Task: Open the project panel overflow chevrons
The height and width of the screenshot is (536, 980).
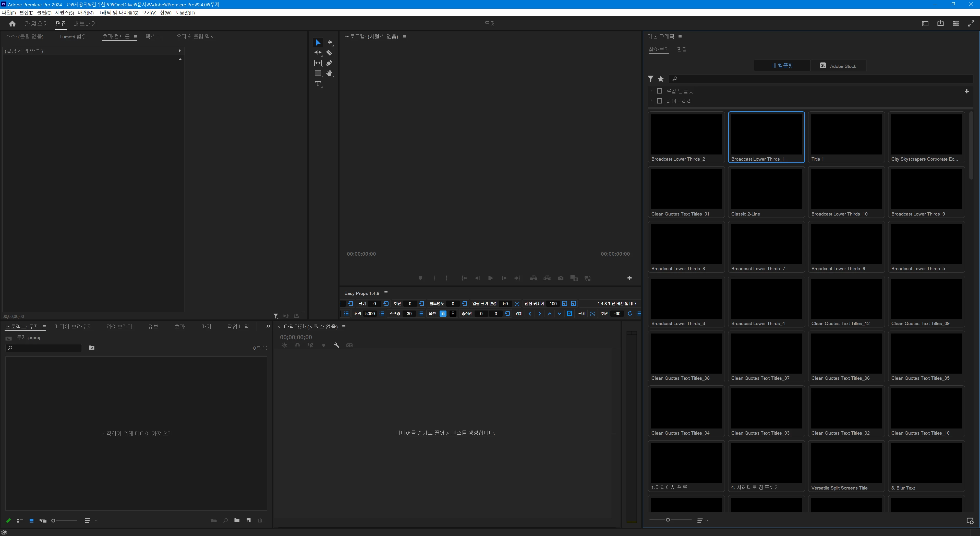Action: point(268,326)
